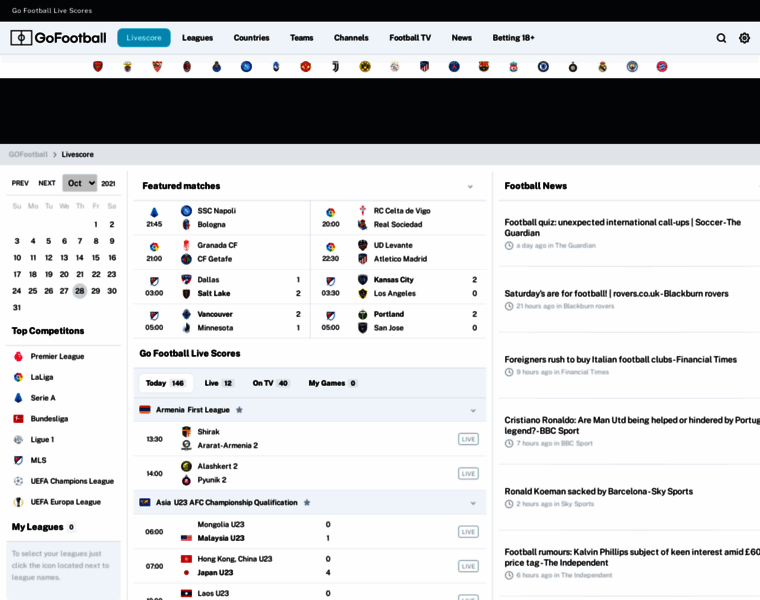This screenshot has height=600, width=760.
Task: Click the Bundesliga icon in Top Competitions
Action: point(18,419)
